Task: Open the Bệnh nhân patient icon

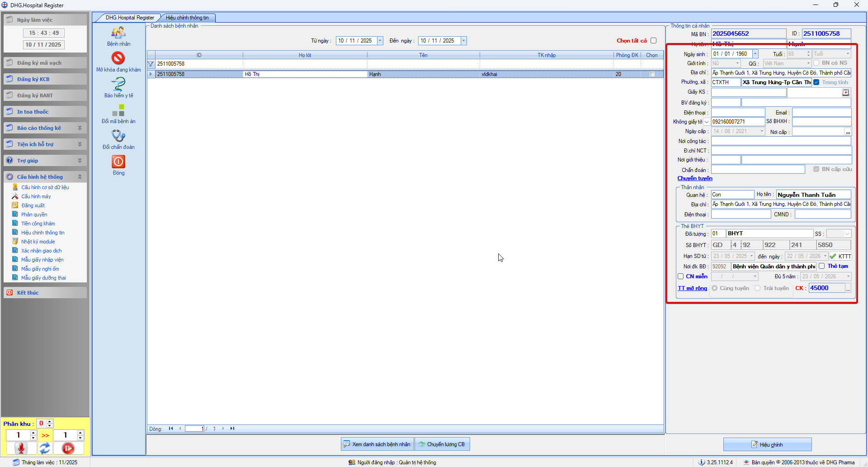Action: [118, 33]
